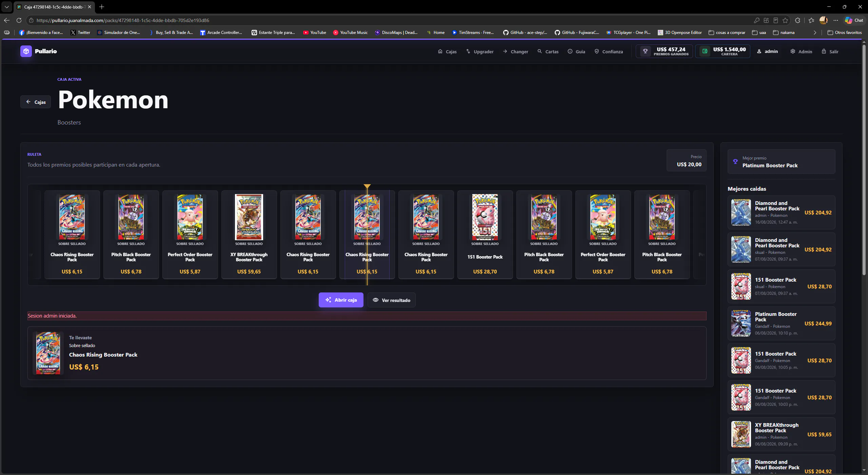Click the Ver resultado eye button
This screenshot has height=475, width=868.
[x=392, y=300]
